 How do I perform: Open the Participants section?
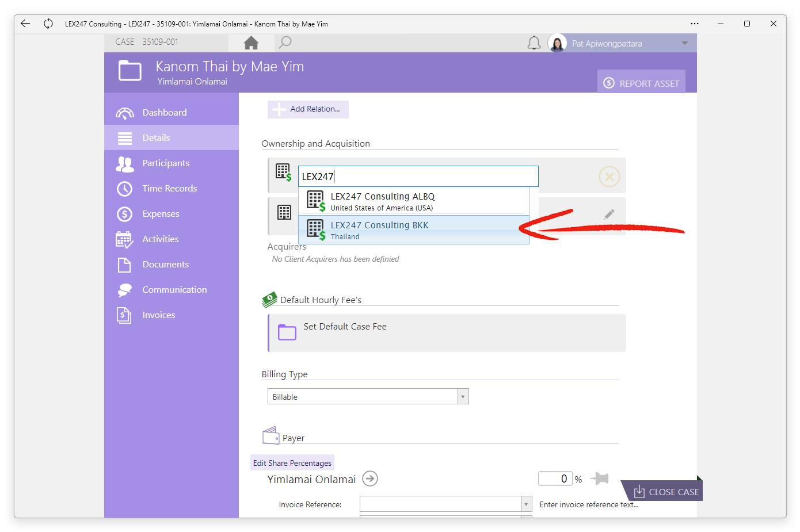(x=172, y=163)
